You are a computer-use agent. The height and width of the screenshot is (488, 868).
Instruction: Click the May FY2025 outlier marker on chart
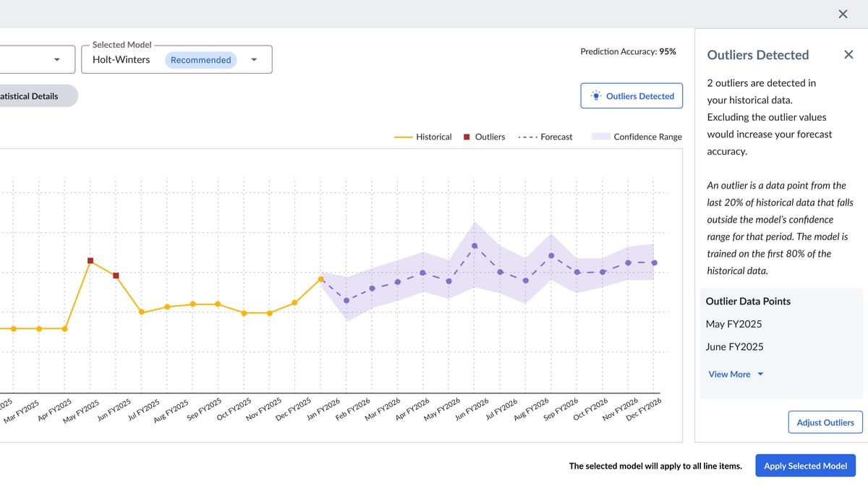(x=90, y=261)
